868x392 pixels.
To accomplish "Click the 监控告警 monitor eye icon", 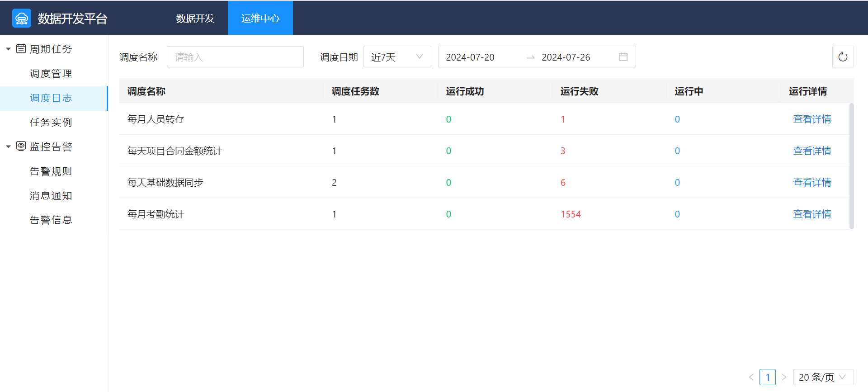I will [21, 146].
